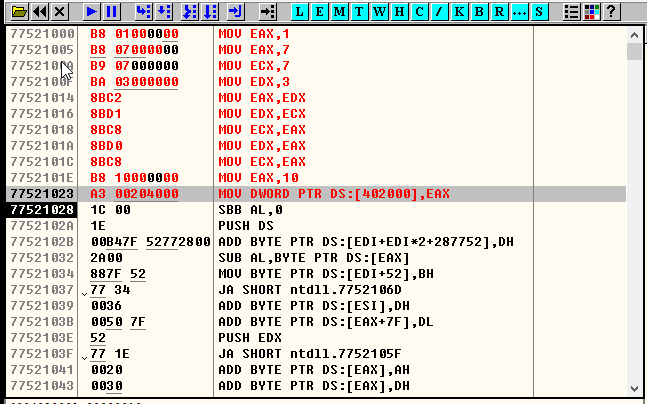Show Breakpoints window with B button
The width and height of the screenshot is (647, 404).
click(x=479, y=12)
